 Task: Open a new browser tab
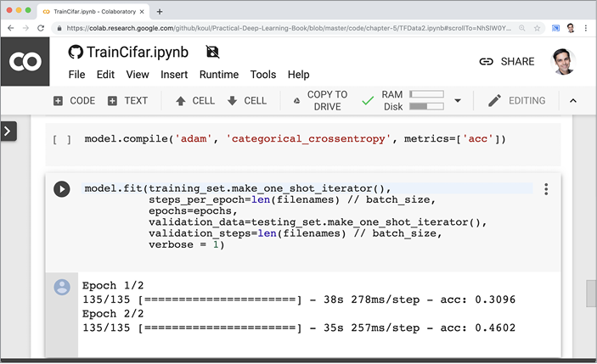click(160, 11)
